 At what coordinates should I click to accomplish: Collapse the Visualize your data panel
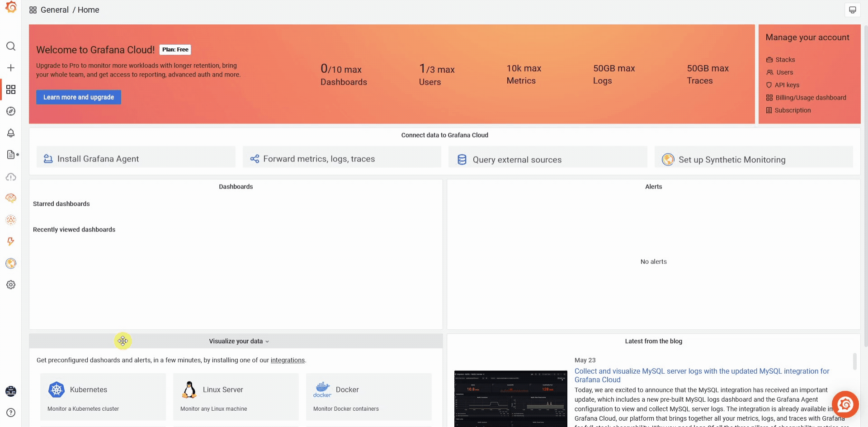click(x=239, y=341)
